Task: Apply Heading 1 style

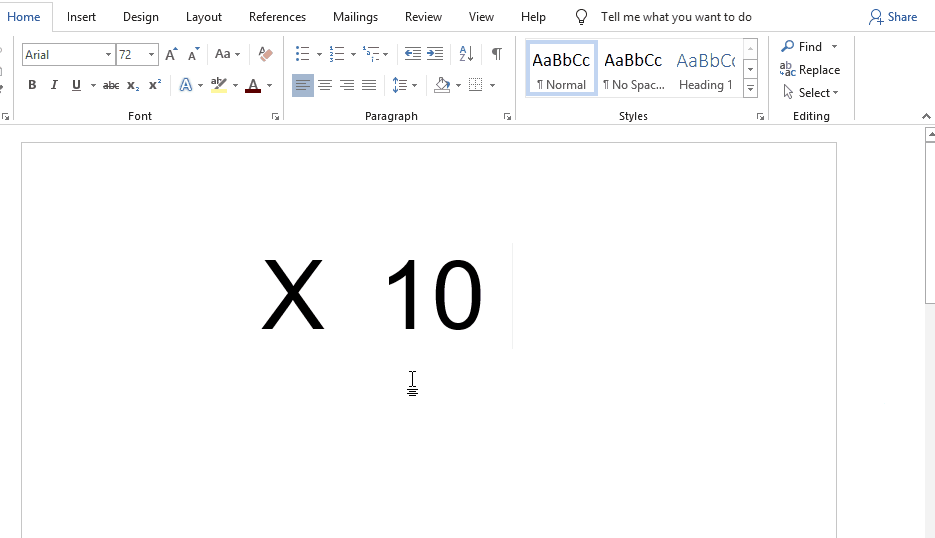Action: [x=705, y=69]
